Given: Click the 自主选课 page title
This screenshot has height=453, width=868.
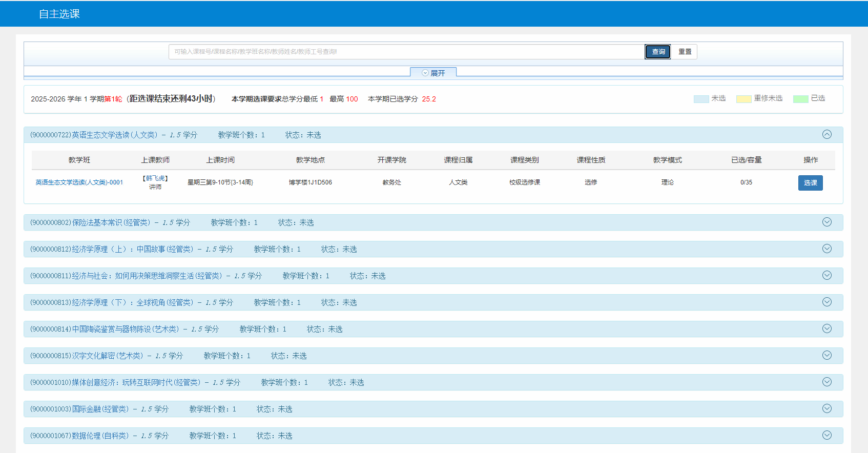Looking at the screenshot, I should [x=59, y=14].
